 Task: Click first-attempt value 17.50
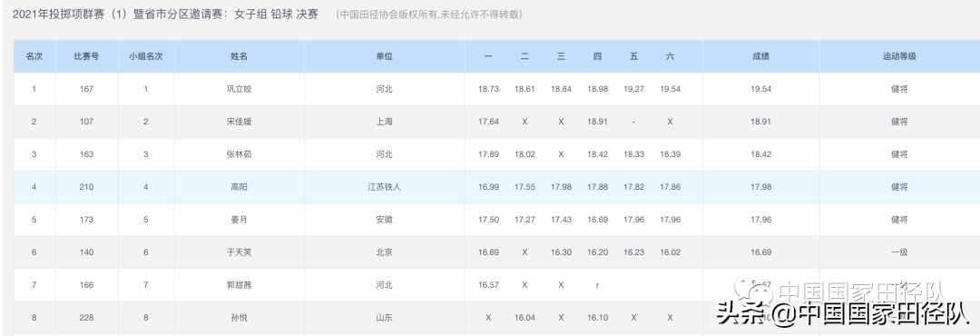point(489,220)
